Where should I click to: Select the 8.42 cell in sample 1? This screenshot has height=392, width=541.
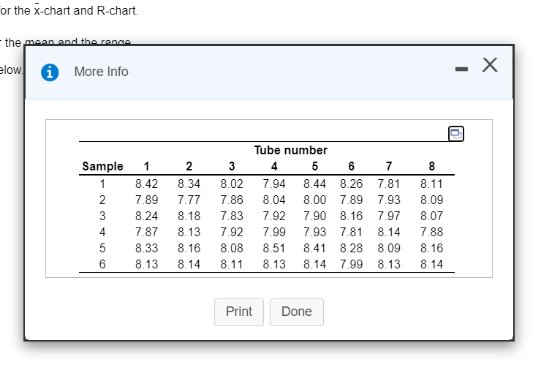tap(147, 183)
